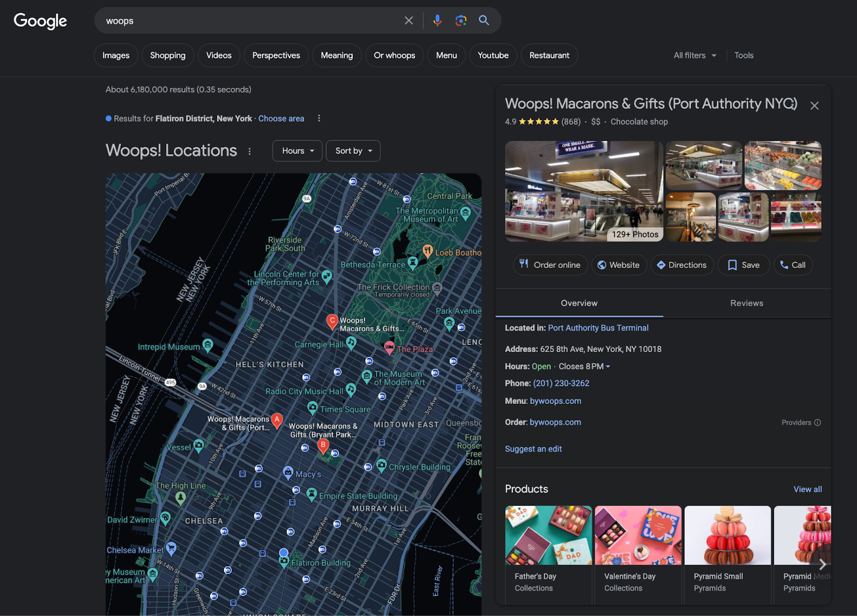Switch to the Overview tab
The width and height of the screenshot is (857, 616).
(579, 303)
